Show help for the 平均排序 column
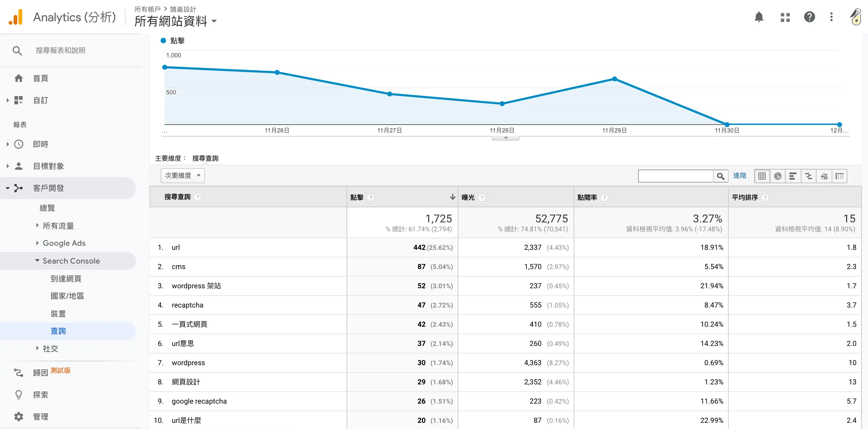 pyautogui.click(x=765, y=198)
